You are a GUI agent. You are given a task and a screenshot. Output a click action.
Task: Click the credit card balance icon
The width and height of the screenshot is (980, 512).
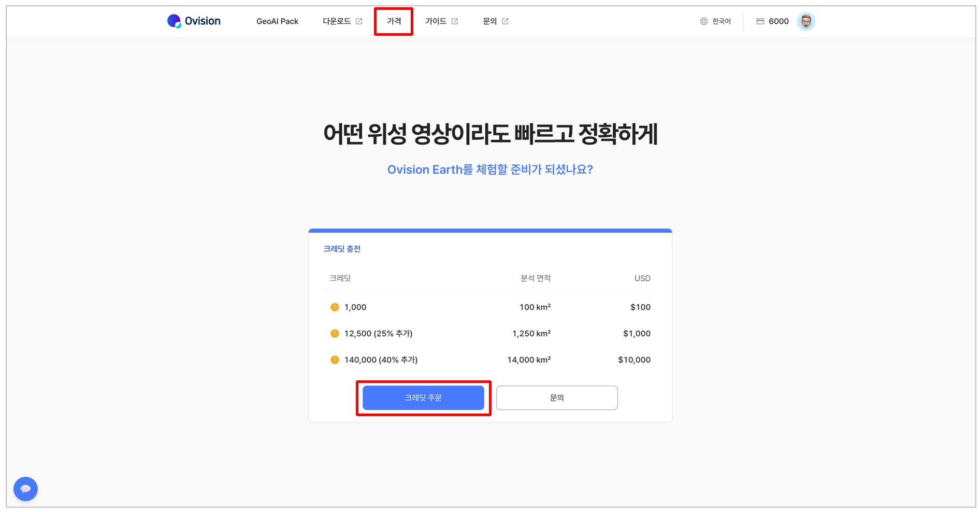tap(760, 21)
